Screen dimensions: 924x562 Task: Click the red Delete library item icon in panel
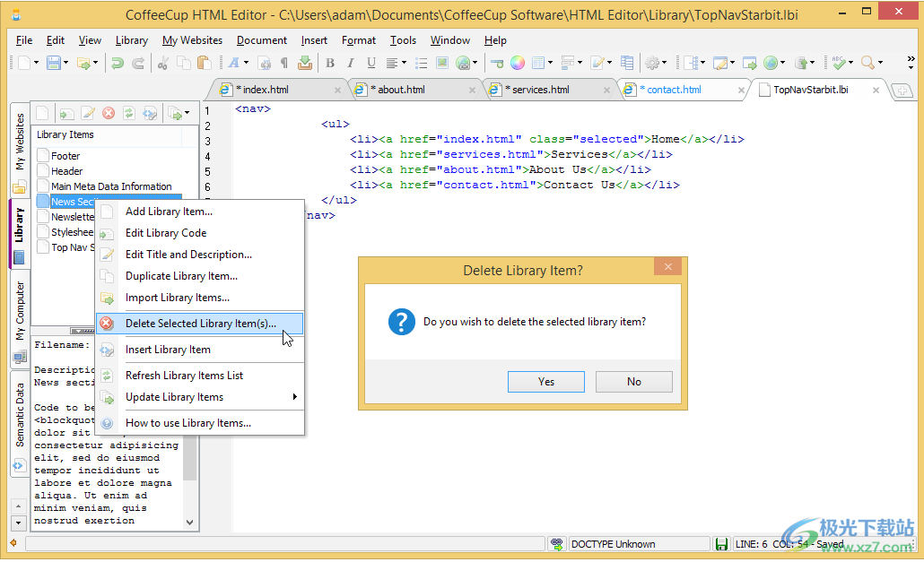(x=109, y=113)
